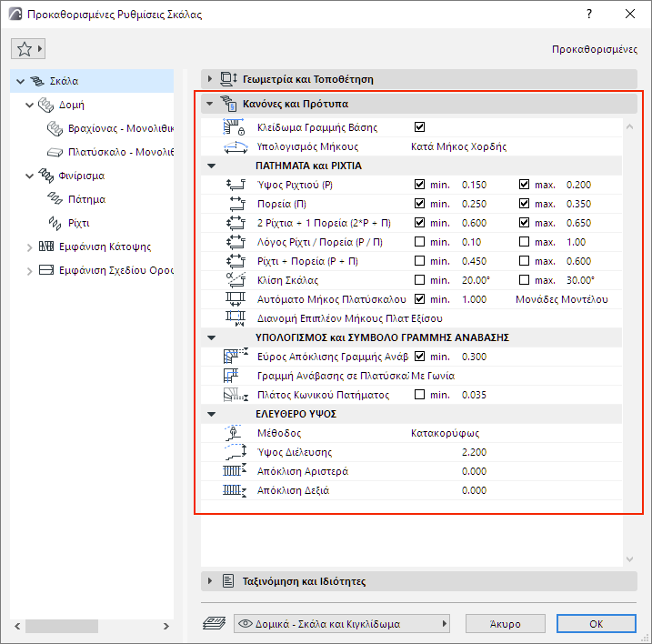
Task: Open Κατακορύφως method value
Action: (x=445, y=433)
